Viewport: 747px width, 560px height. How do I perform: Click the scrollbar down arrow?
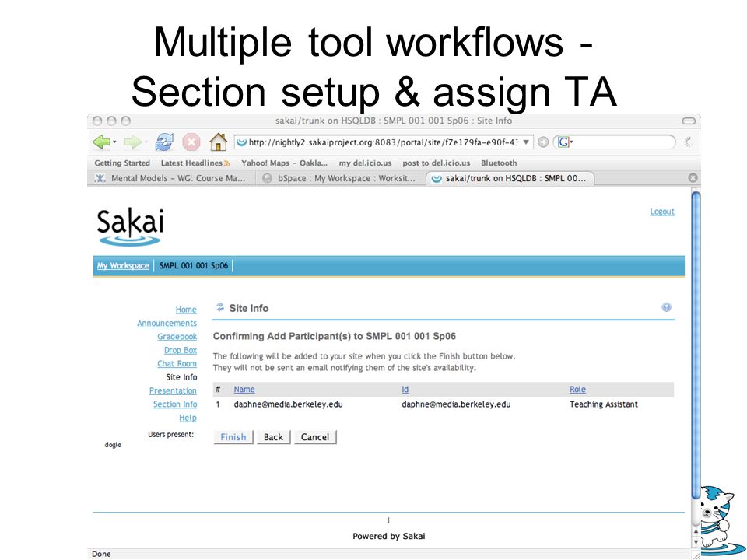click(x=696, y=542)
